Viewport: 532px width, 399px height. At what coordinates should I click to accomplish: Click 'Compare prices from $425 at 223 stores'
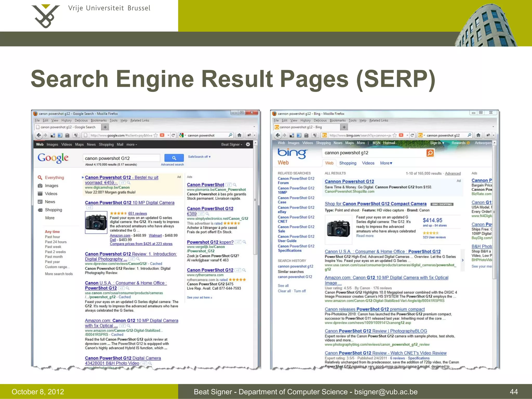pos(141,244)
